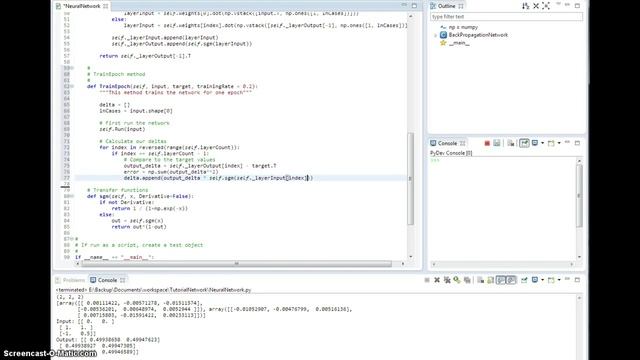Toggle pin console in PyDev Console view
Viewport: 640px width, 360px height.
click(x=524, y=143)
